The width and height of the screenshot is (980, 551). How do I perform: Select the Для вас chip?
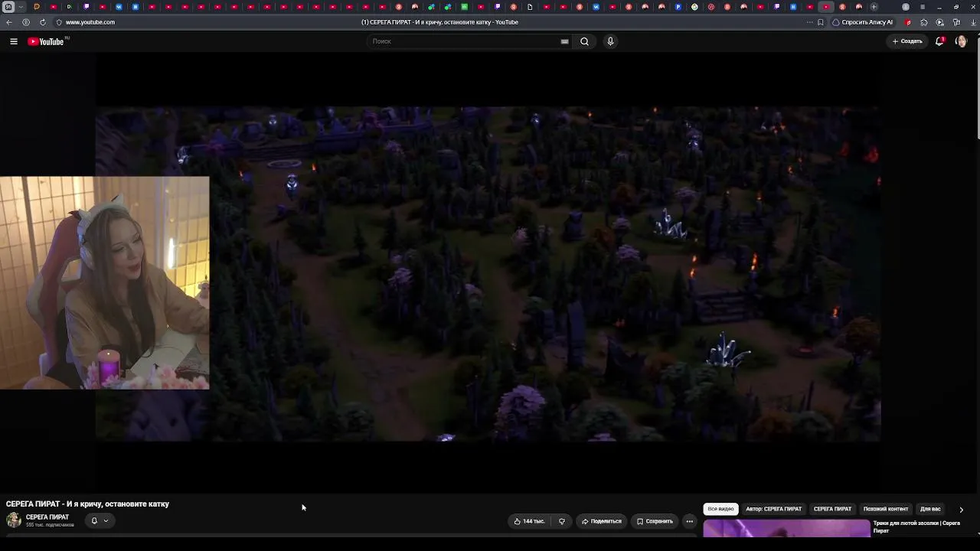coord(930,509)
